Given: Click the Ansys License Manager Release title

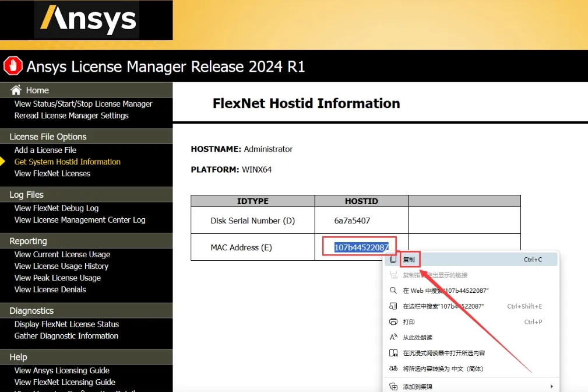Looking at the screenshot, I should point(166,66).
